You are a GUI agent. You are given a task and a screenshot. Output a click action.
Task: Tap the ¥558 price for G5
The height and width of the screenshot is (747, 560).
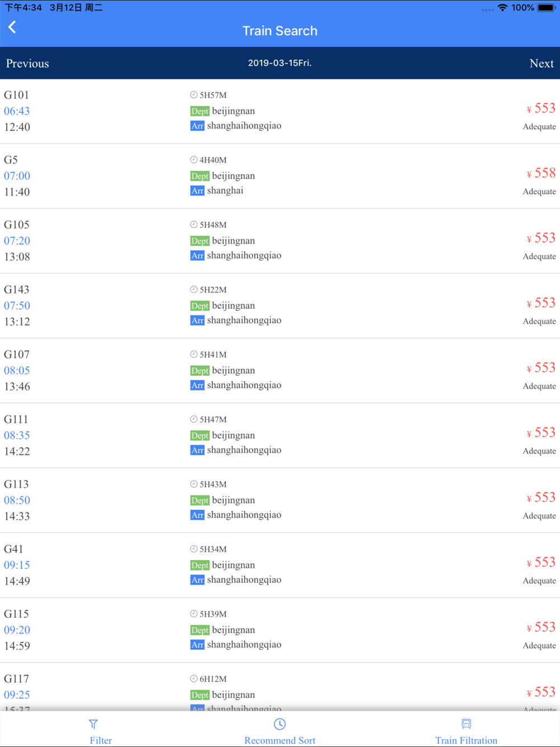coord(541,173)
